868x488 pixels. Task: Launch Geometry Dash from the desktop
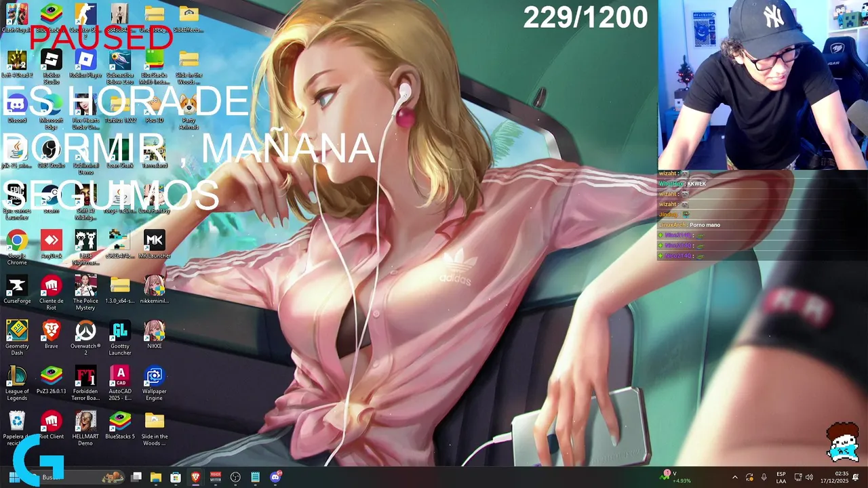click(17, 338)
